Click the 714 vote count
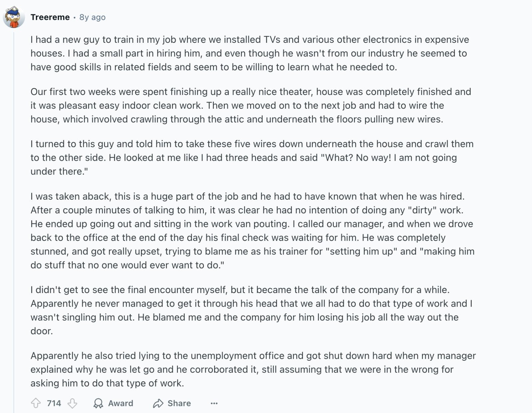 click(x=54, y=403)
